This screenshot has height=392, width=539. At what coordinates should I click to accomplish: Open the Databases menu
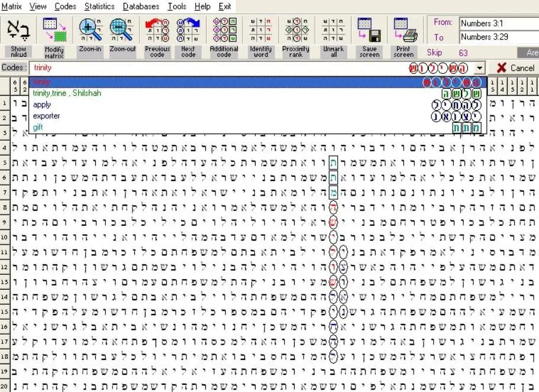tap(141, 6)
